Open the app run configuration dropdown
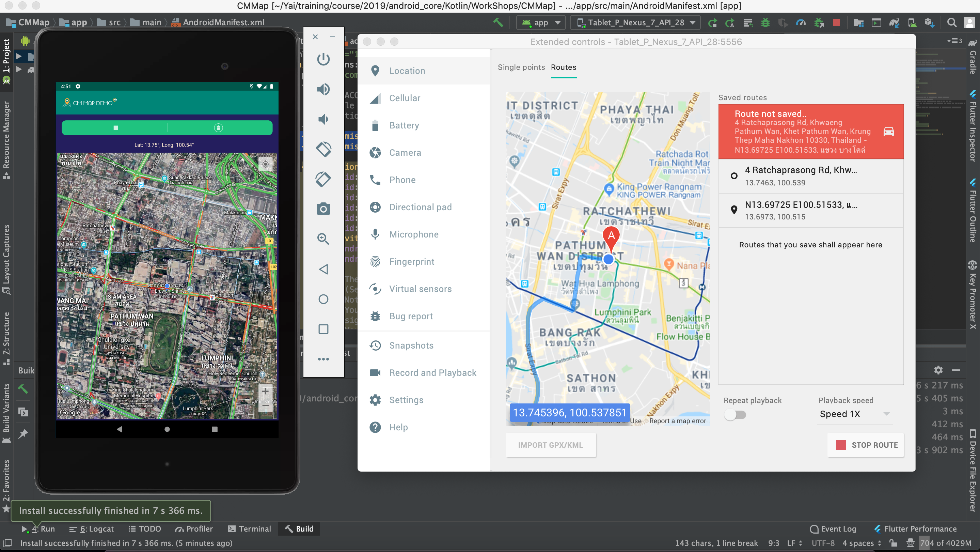Screen dimensions: 980x552 (x=541, y=23)
